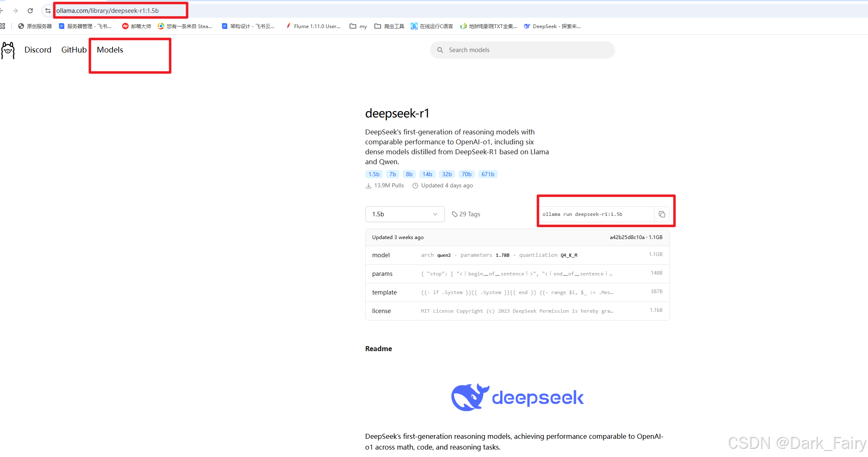Image resolution: width=868 pixels, height=457 pixels.
Task: Click the Updated 3 weeks ago text
Action: 398,237
